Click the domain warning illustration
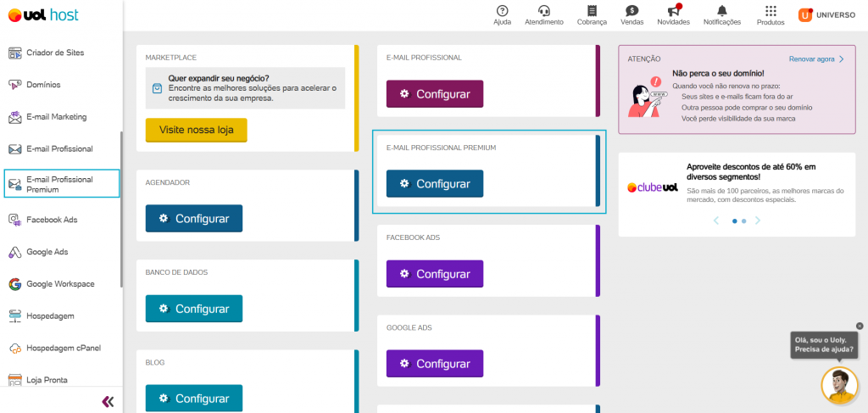Image resolution: width=868 pixels, height=413 pixels. click(647, 97)
